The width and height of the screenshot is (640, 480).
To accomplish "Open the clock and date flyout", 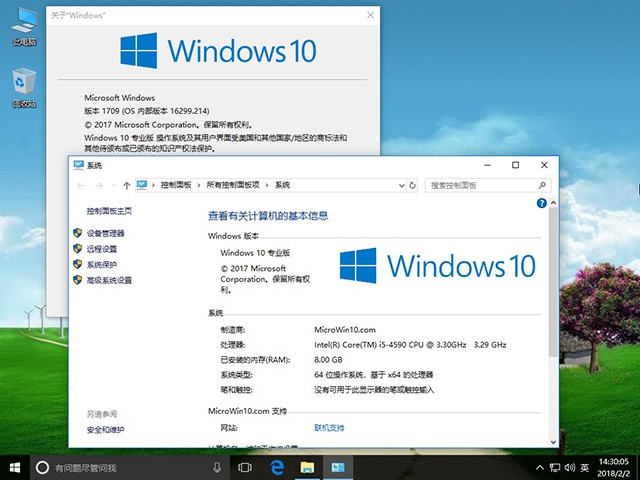I will (614, 468).
